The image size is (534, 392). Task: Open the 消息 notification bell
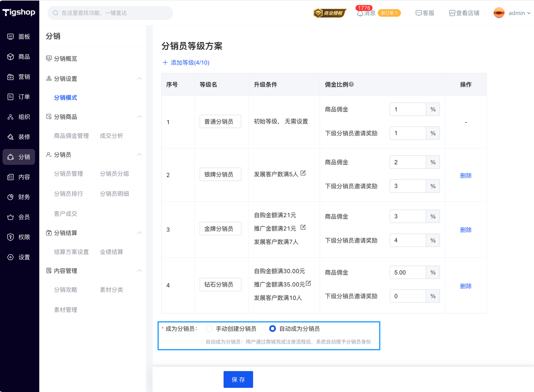click(x=360, y=13)
